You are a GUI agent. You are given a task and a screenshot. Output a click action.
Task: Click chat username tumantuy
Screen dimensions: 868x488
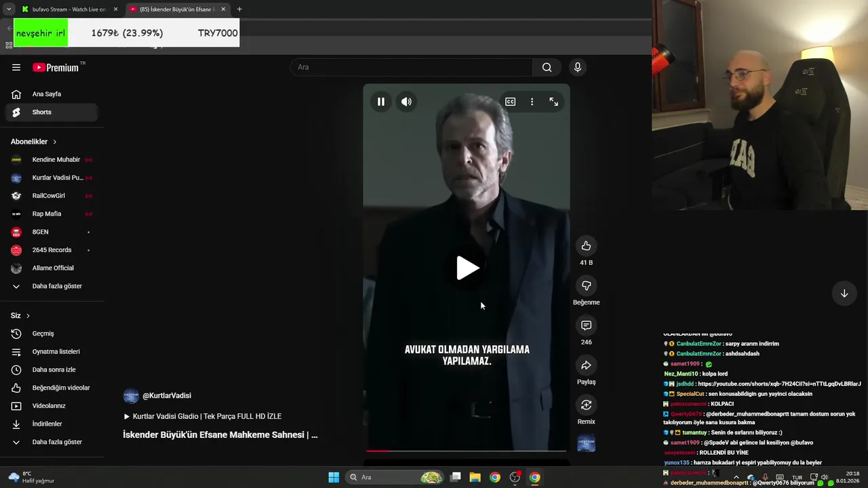(694, 432)
